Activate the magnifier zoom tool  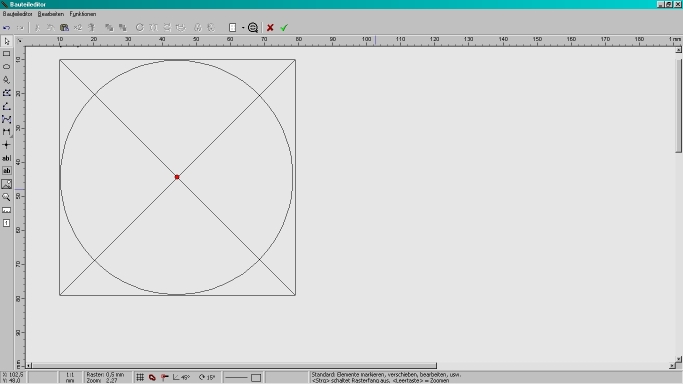(7, 197)
